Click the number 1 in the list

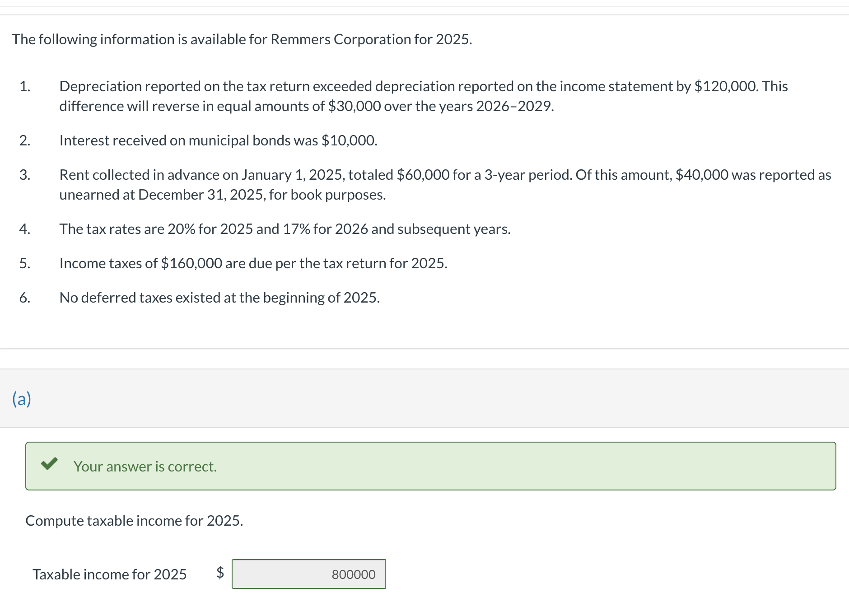25,86
